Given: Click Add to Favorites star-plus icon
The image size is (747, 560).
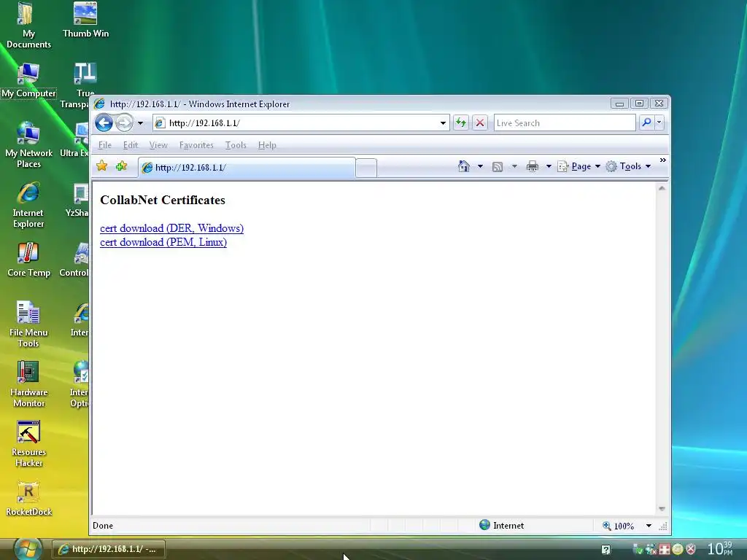Looking at the screenshot, I should [x=122, y=166].
